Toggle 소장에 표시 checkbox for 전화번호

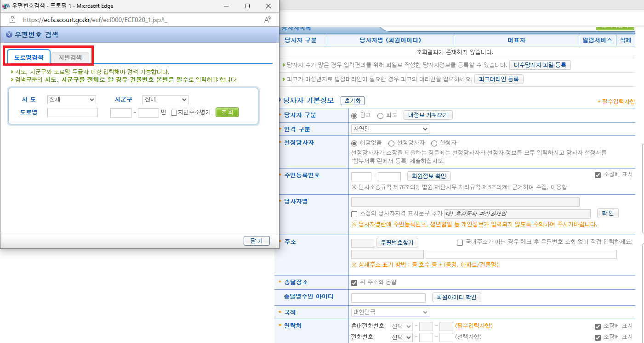[598, 337]
